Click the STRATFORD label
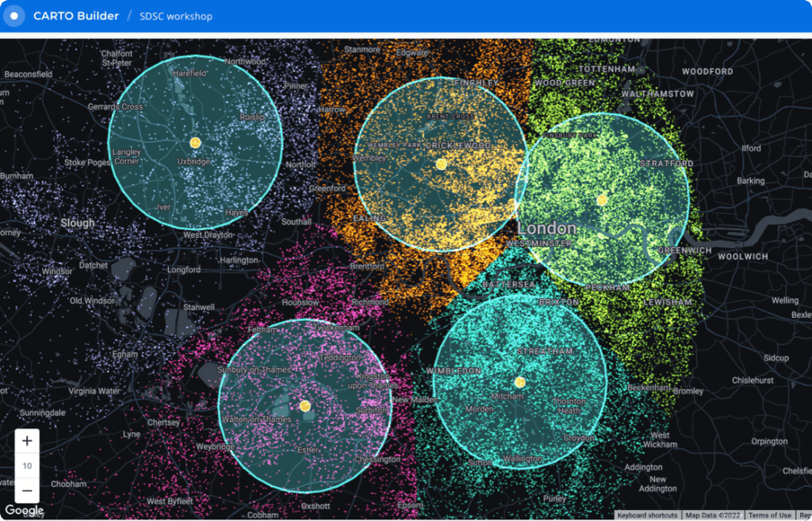Image resolution: width=812 pixels, height=521 pixels. tap(666, 163)
